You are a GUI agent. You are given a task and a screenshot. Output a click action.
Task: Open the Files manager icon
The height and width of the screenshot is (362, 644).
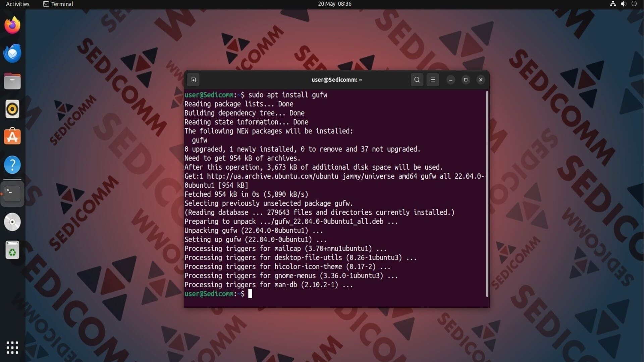[x=12, y=81]
